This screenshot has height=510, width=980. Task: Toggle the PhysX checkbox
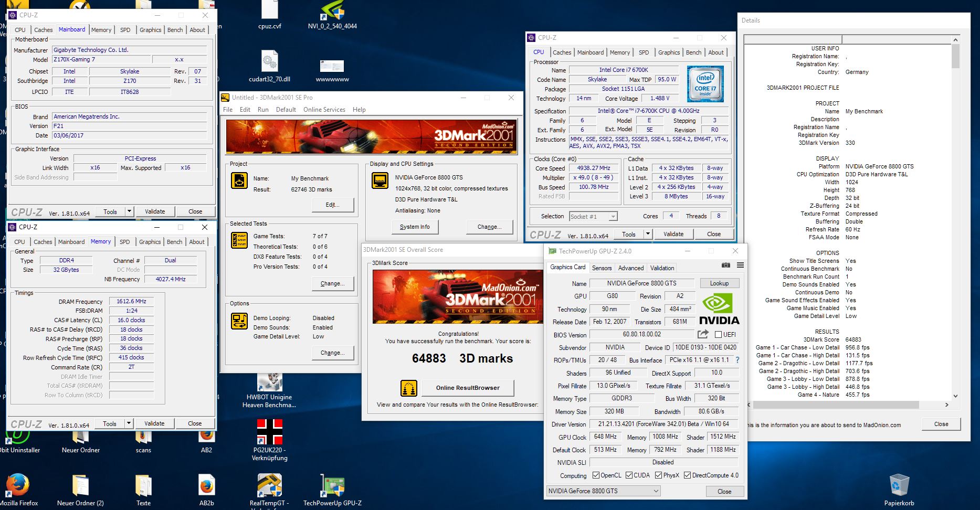pyautogui.click(x=658, y=475)
